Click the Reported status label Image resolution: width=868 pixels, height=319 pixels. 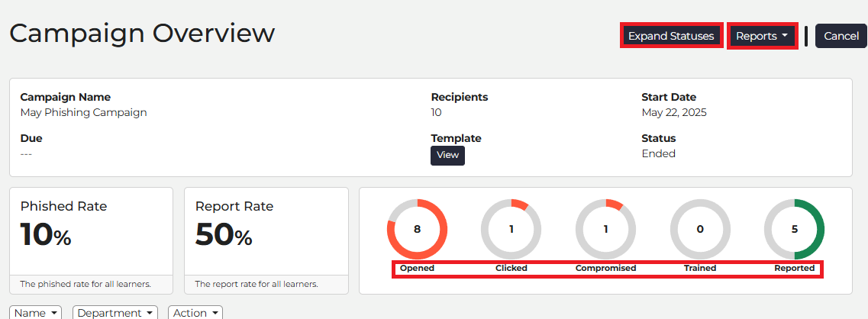tap(795, 268)
